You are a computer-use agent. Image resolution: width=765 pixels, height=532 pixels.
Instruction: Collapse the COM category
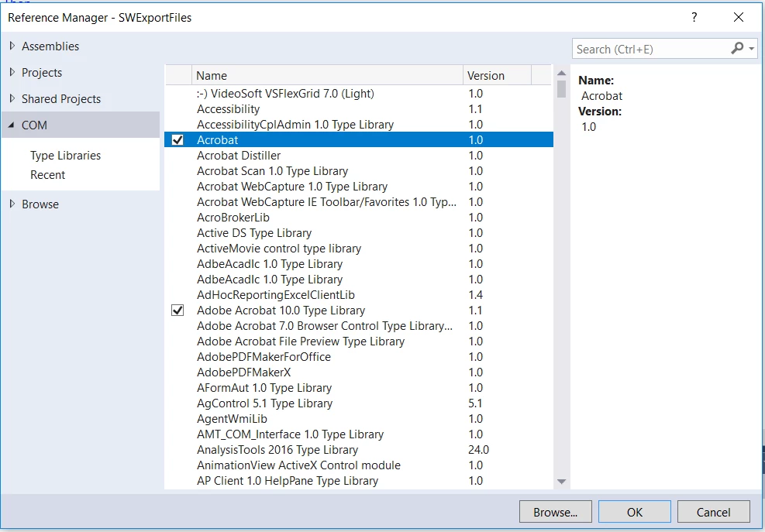12,125
